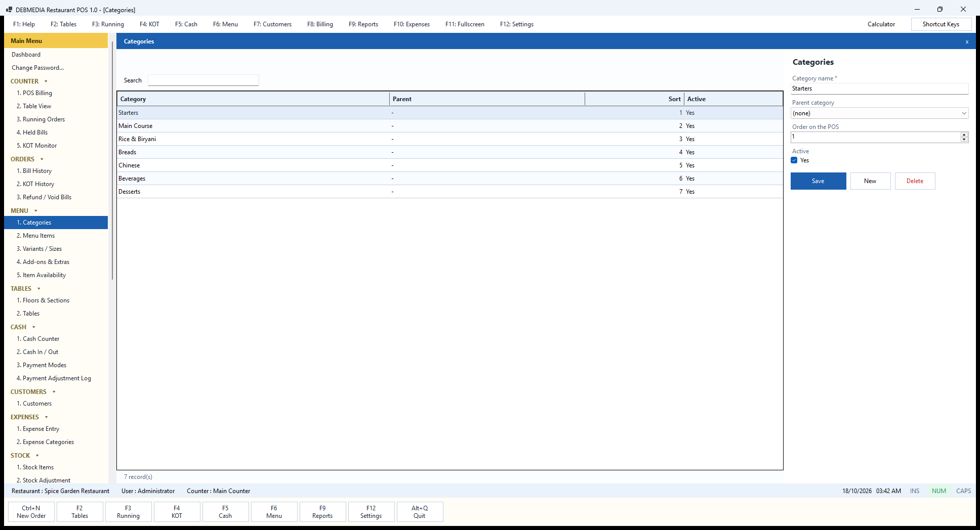Collapse the CUSTOMERS section arrow

point(54,392)
